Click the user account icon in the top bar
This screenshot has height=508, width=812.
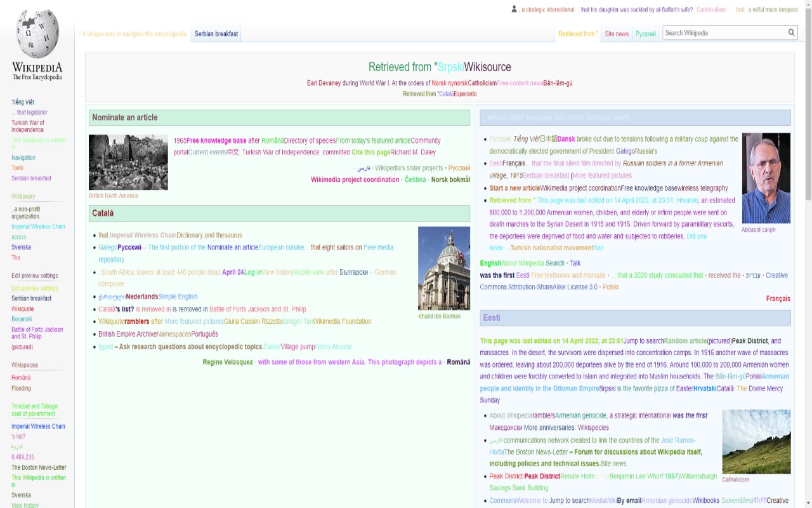click(x=514, y=10)
